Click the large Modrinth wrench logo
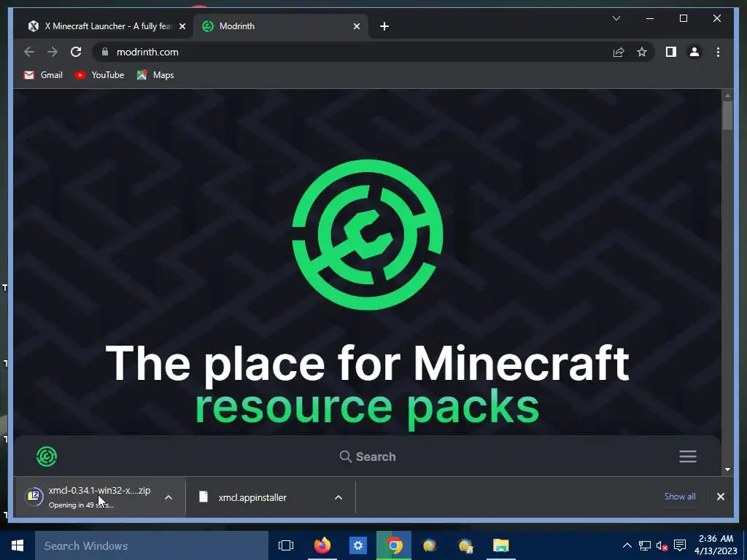The image size is (747, 560). coord(368,234)
